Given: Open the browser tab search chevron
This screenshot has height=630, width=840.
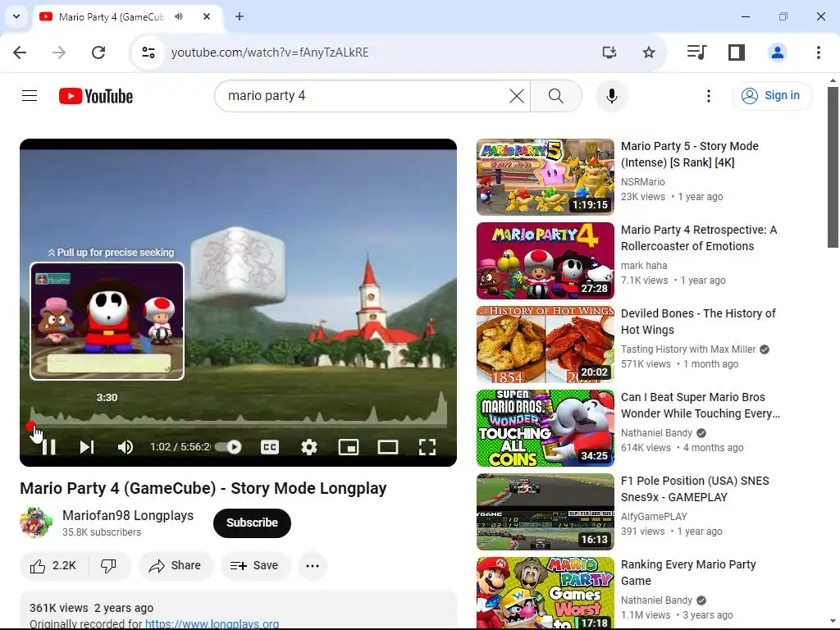Looking at the screenshot, I should click(x=16, y=16).
